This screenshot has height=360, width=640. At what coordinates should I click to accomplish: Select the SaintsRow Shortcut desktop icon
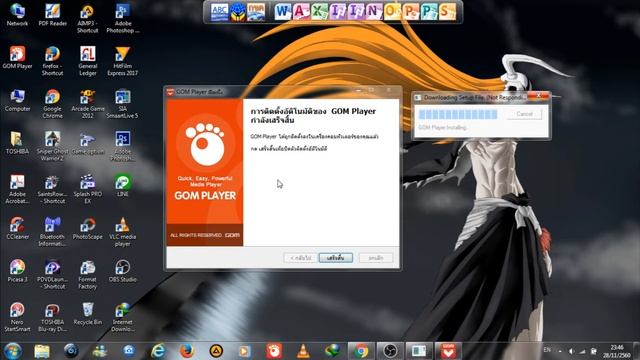[52, 189]
